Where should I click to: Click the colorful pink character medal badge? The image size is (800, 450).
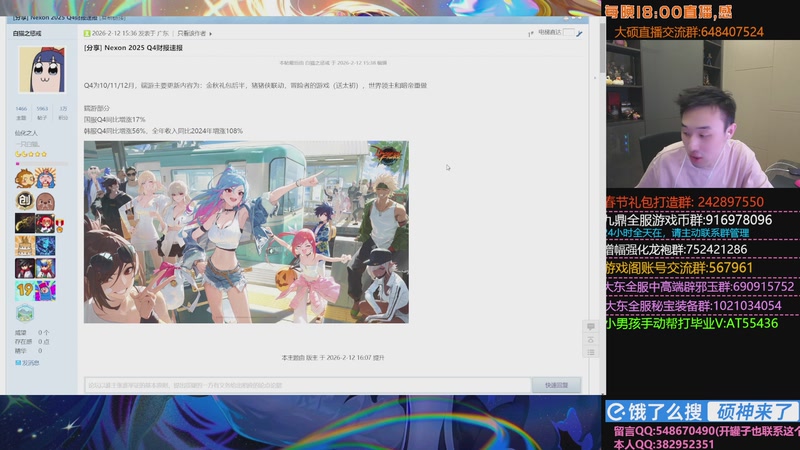[x=45, y=291]
